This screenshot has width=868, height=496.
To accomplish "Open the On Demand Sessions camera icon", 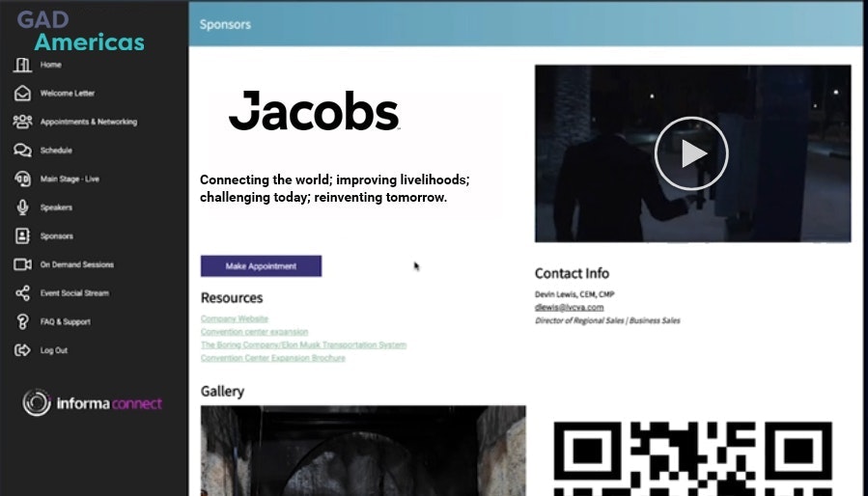I will 22,264.
